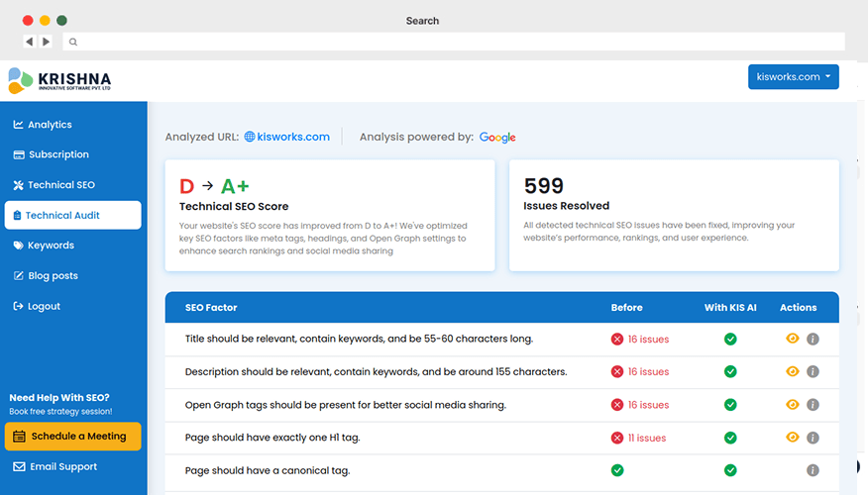The width and height of the screenshot is (868, 495).
Task: Click the Issues Resolved heading
Action: [567, 206]
